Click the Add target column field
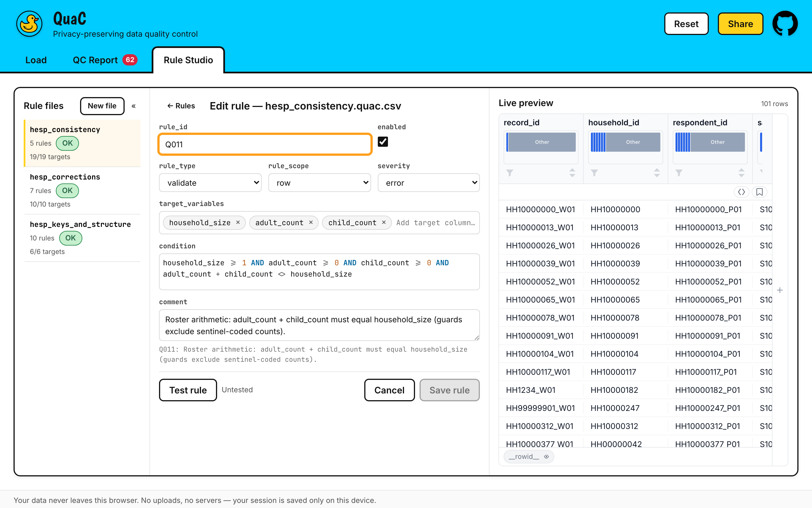Screen dimensions: 812x508 coord(436,223)
